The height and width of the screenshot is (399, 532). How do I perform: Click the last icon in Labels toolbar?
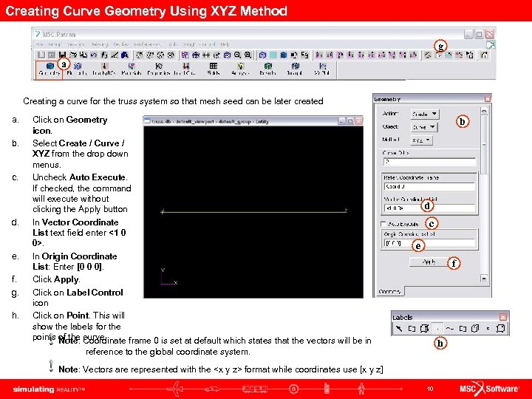500,328
